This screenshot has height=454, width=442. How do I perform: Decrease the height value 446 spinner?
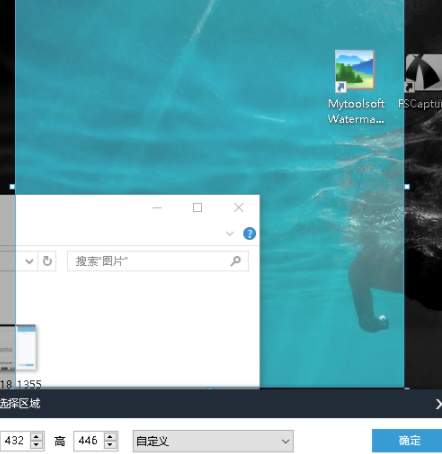tap(110, 445)
